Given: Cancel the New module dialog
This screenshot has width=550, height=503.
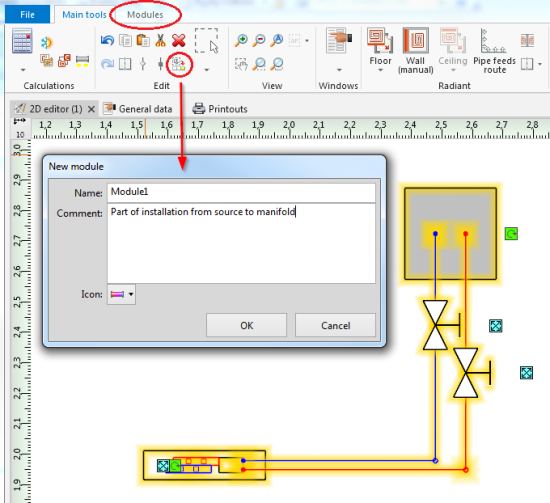Looking at the screenshot, I should [335, 326].
